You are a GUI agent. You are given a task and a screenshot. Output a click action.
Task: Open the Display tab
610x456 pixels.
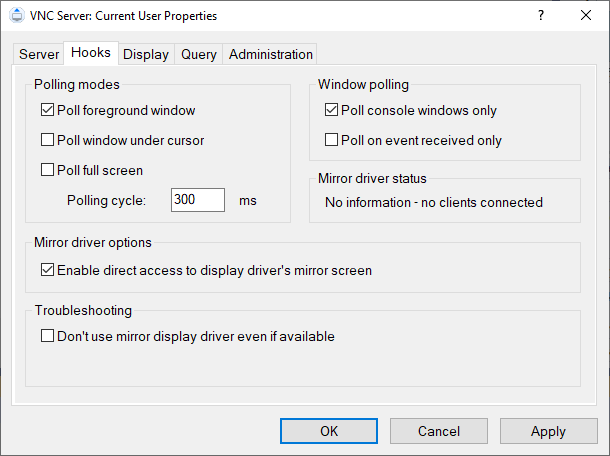146,54
